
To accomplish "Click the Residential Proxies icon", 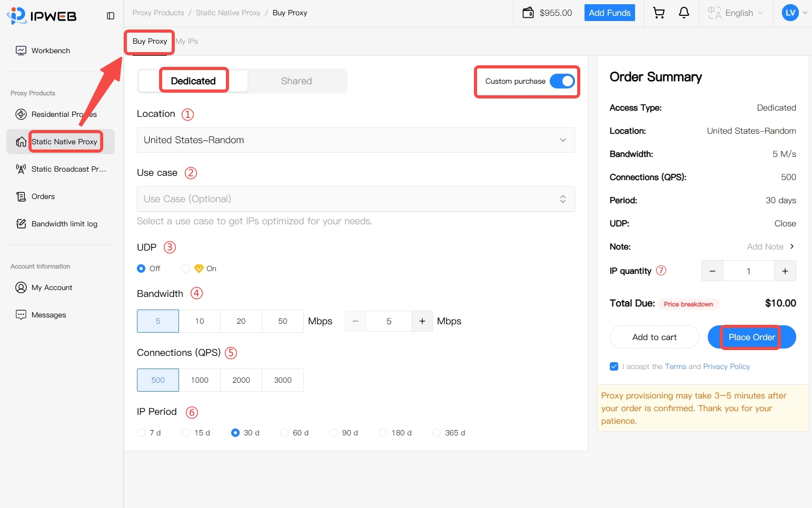I will click(21, 114).
